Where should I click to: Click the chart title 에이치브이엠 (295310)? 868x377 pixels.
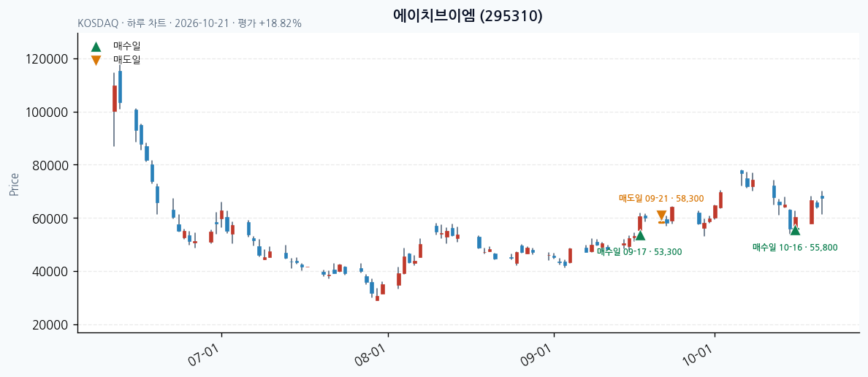tap(468, 15)
